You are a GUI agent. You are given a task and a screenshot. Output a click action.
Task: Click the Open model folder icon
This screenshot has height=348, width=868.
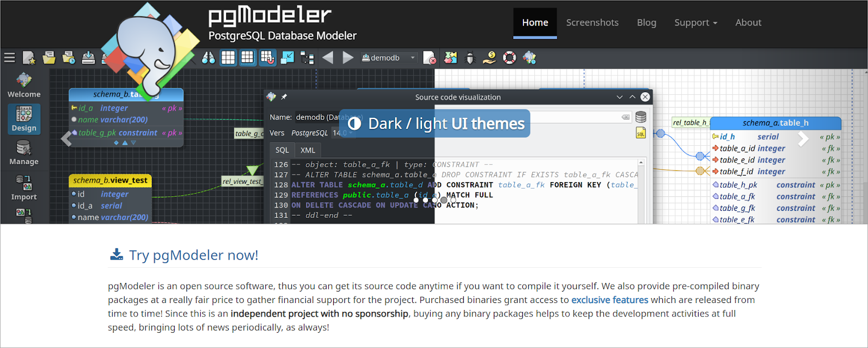pos(49,57)
